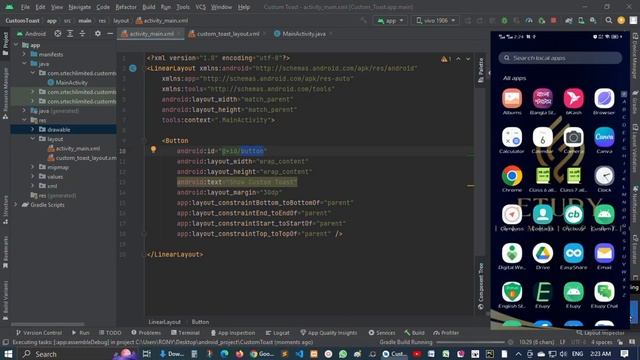
Task: Click the Make Project hammer icon
Action: [363, 20]
